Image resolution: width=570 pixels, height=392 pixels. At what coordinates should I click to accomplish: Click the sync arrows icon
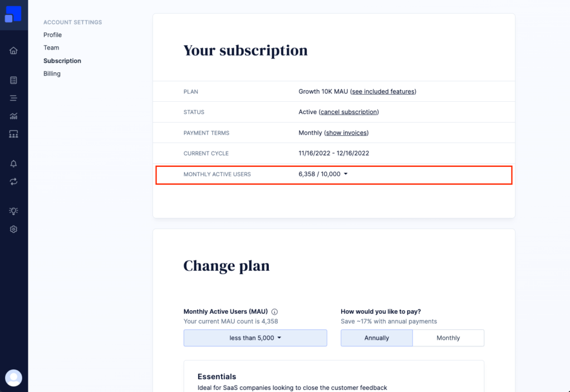point(13,181)
